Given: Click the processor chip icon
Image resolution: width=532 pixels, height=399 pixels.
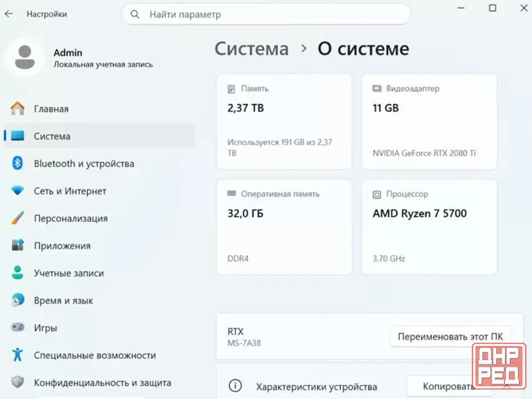Looking at the screenshot, I should pos(376,195).
